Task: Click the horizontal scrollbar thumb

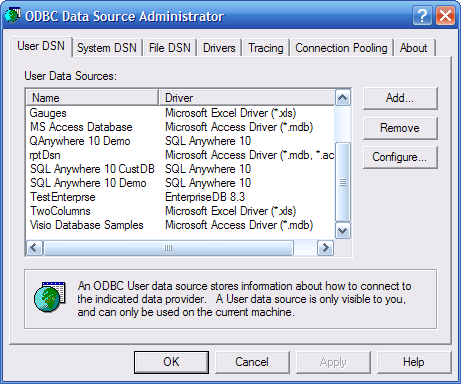Action: 168,248
